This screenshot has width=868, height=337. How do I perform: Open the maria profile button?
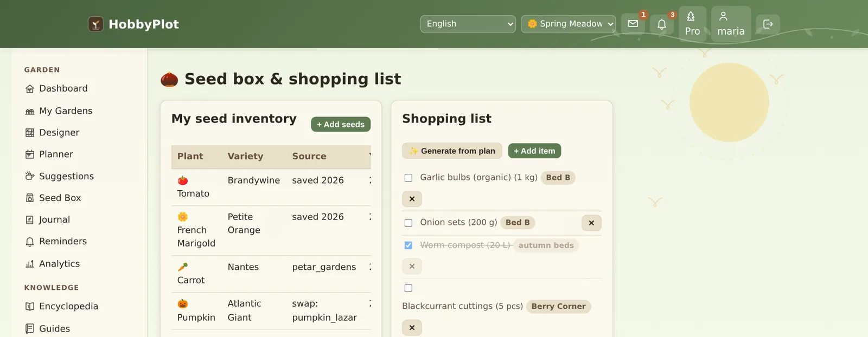pyautogui.click(x=731, y=24)
